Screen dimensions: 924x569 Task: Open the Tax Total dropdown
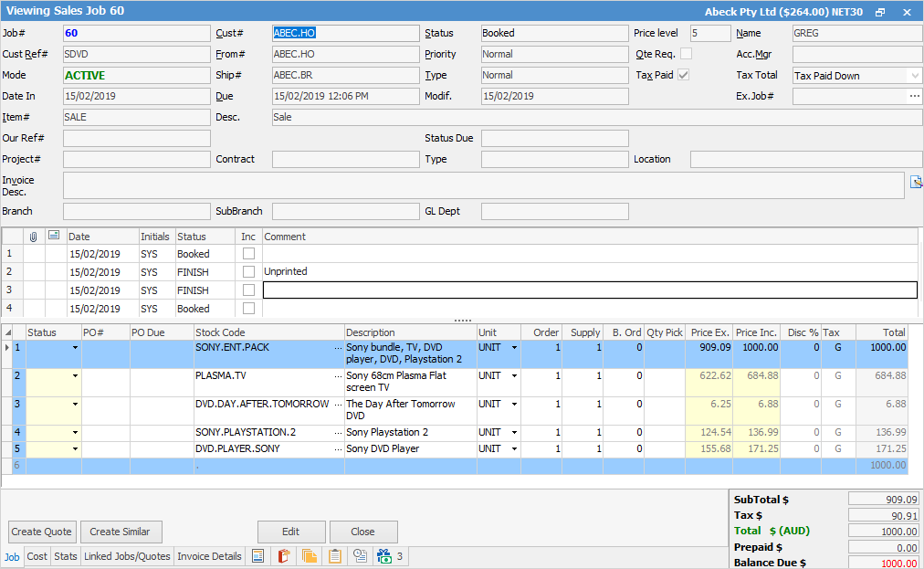pos(914,76)
